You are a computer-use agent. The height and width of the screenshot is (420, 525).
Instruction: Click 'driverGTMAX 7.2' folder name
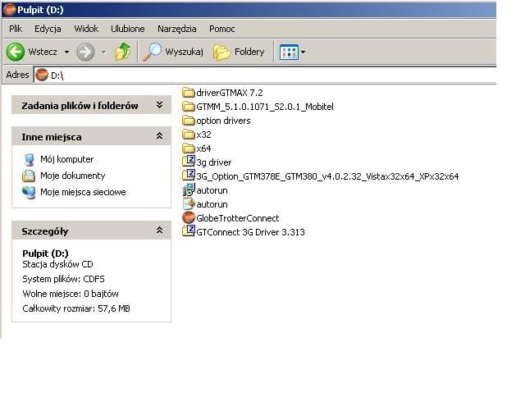(230, 93)
